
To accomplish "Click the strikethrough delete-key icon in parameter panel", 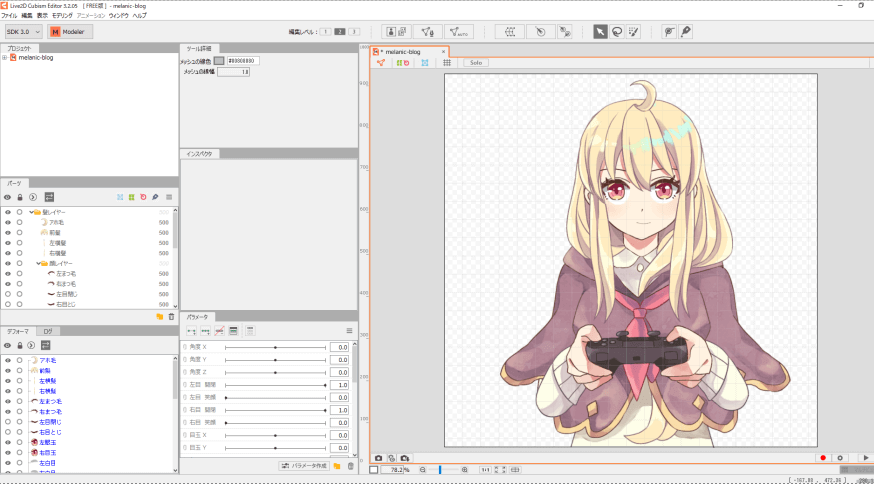I will tap(220, 331).
